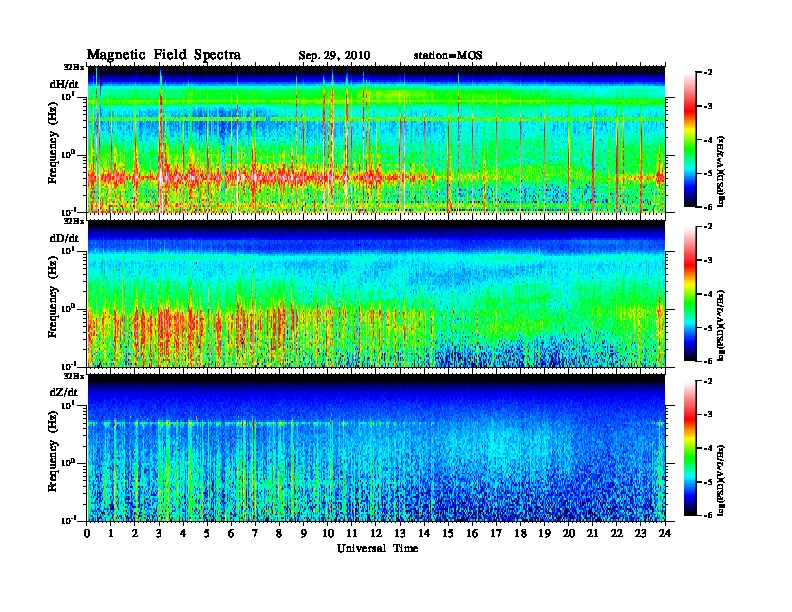Click hour 24 on the time axis
This screenshot has width=792, height=612.
[665, 534]
